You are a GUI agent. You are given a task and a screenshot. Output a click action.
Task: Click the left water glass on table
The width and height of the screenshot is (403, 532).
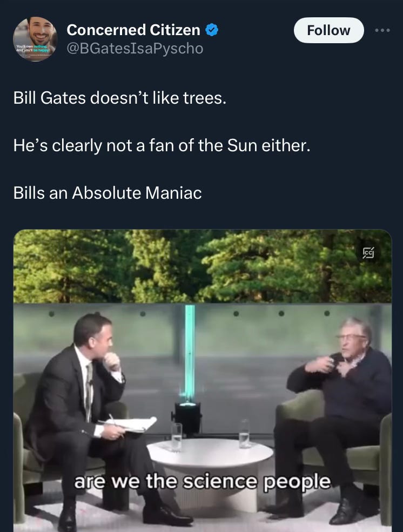pos(177,437)
